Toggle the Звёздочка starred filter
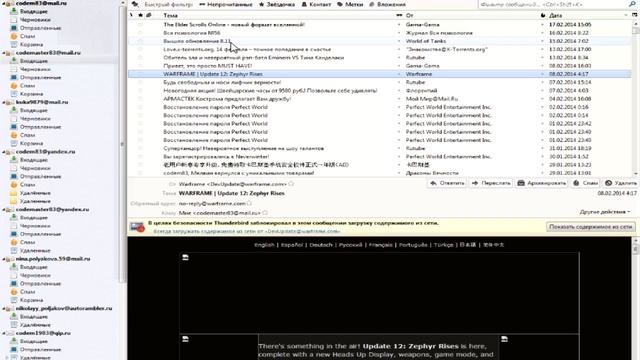This screenshot has height=360, width=640. pos(277,4)
